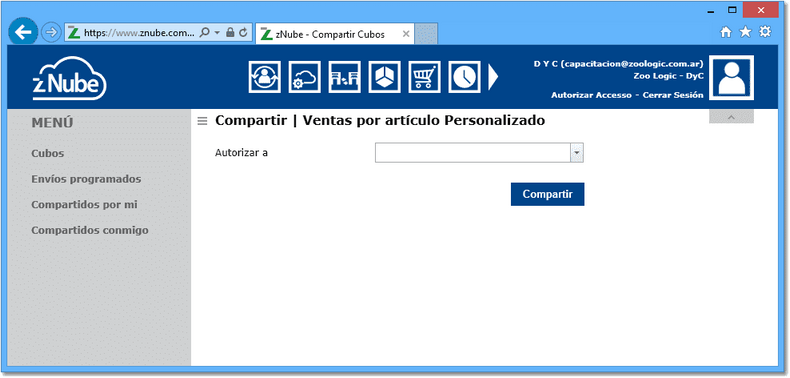
Task: Open browser home icon
Action: point(726,32)
